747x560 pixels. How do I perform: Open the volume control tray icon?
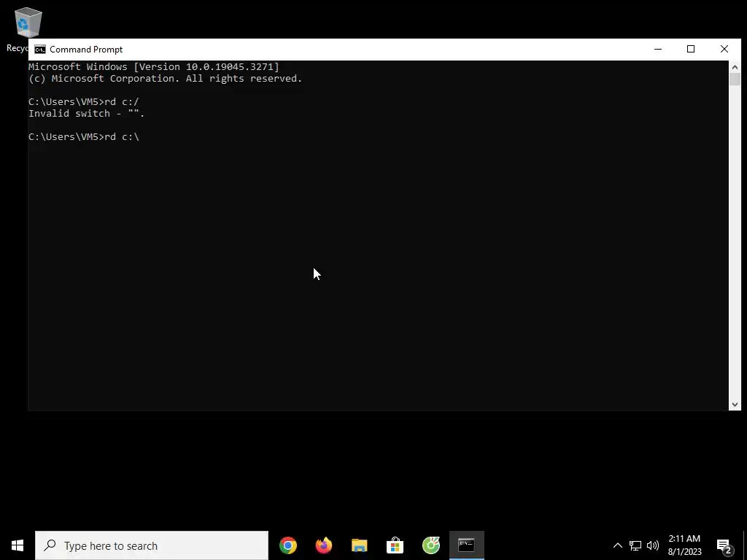point(653,545)
